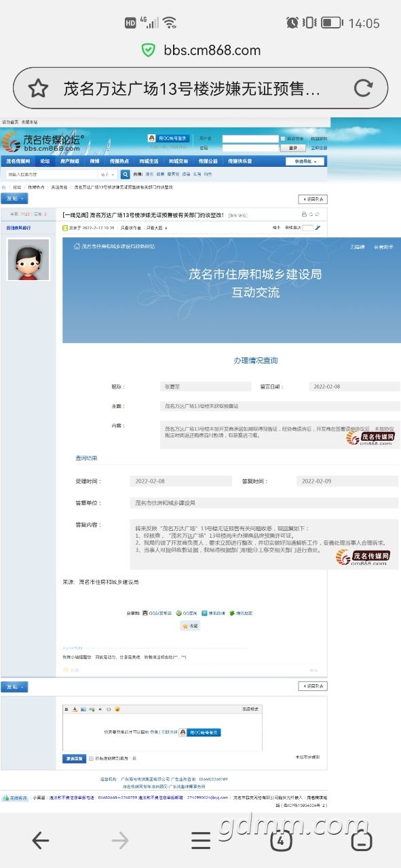Open the 传媒快乐营 nav tab
Screen dimensions: 401x868
240,161
